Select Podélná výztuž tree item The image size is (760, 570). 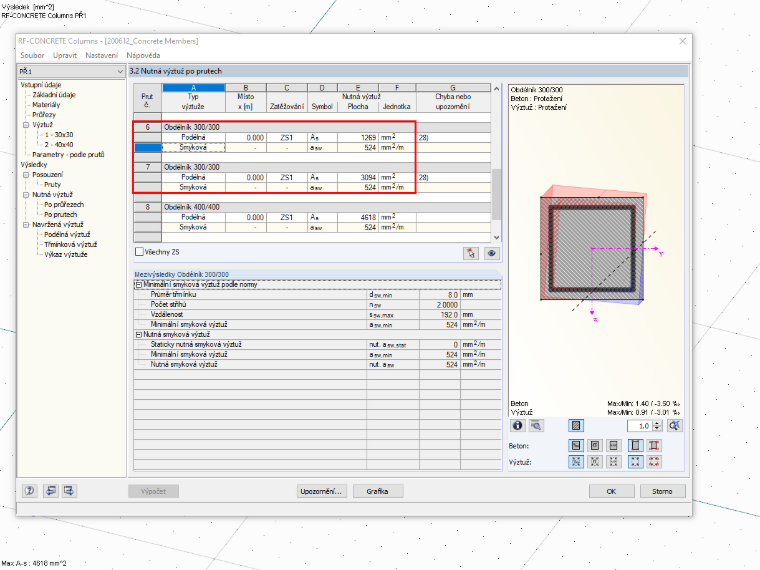click(x=67, y=234)
